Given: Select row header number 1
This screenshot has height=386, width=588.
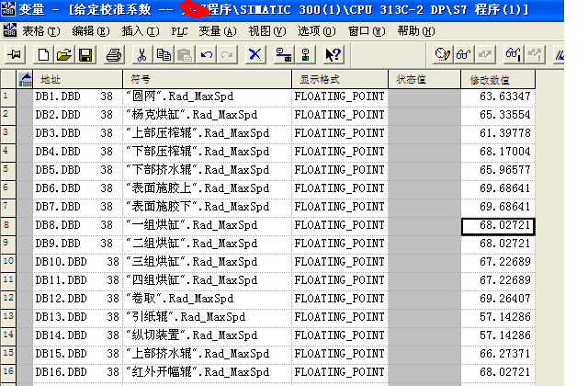Looking at the screenshot, I should click(8, 96).
